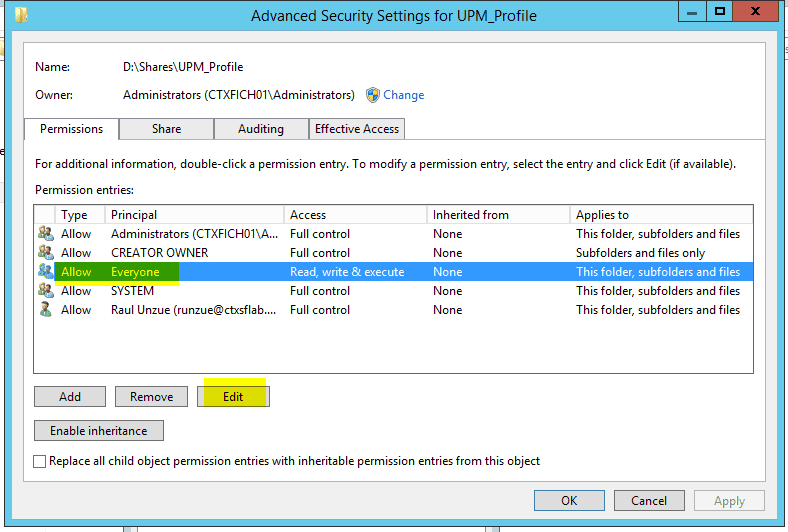Select the CREATOR OWNER principal row
The width and height of the screenshot is (788, 532).
[393, 253]
